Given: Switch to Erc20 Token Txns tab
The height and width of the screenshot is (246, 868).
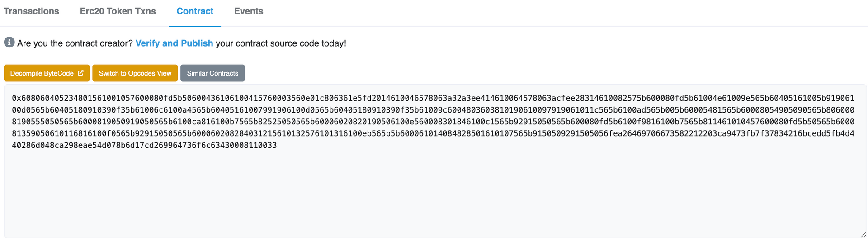Looking at the screenshot, I should (x=118, y=11).
